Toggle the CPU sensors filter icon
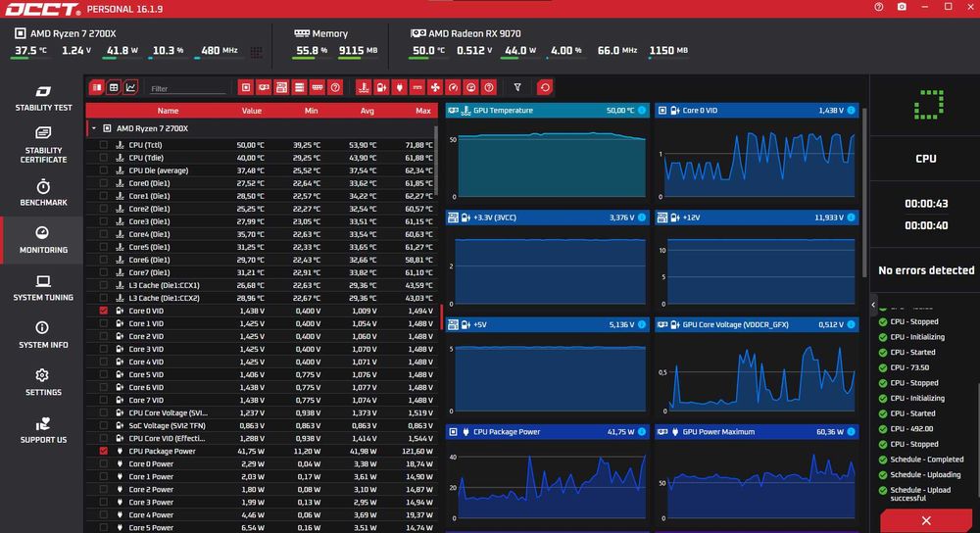 246,87
